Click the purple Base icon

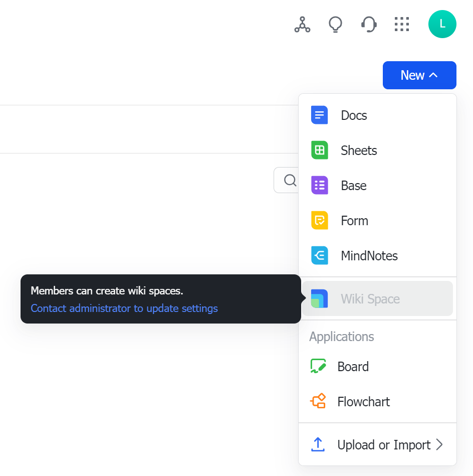[x=319, y=185]
